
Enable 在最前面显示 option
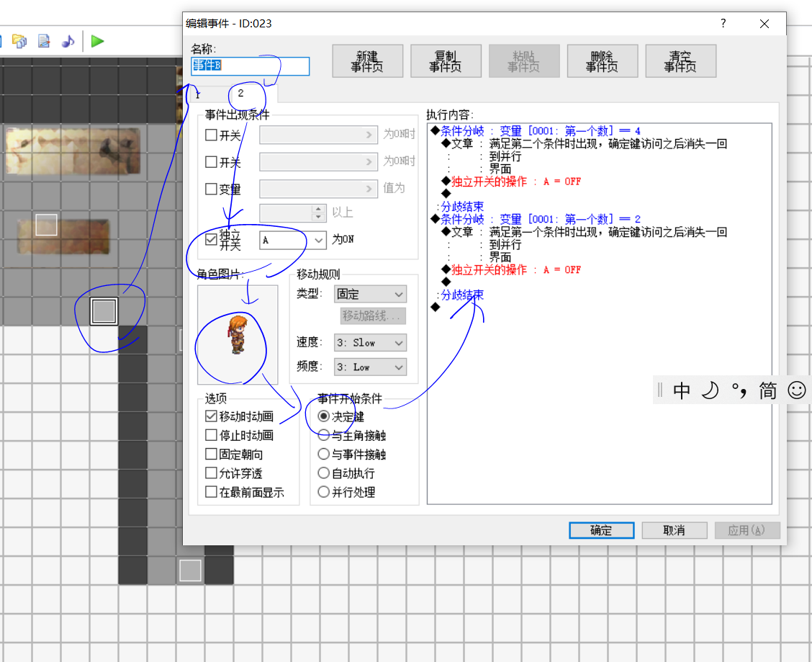tap(245, 492)
